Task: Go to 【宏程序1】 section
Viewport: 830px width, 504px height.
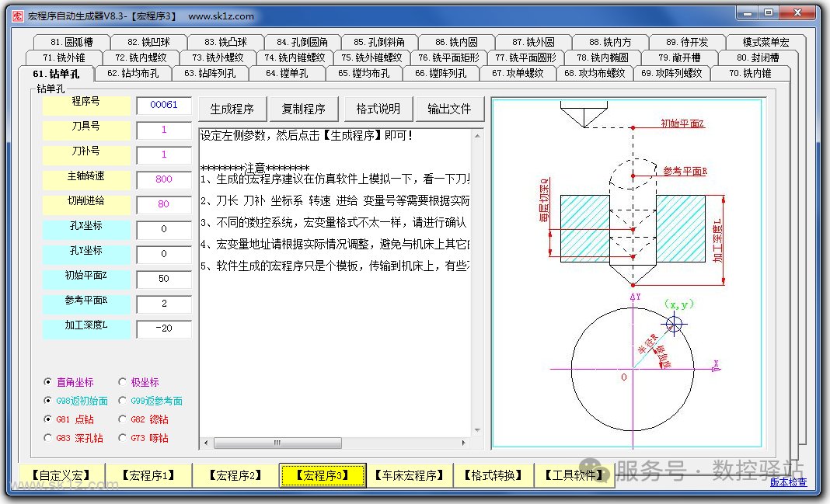Action: 148,475
